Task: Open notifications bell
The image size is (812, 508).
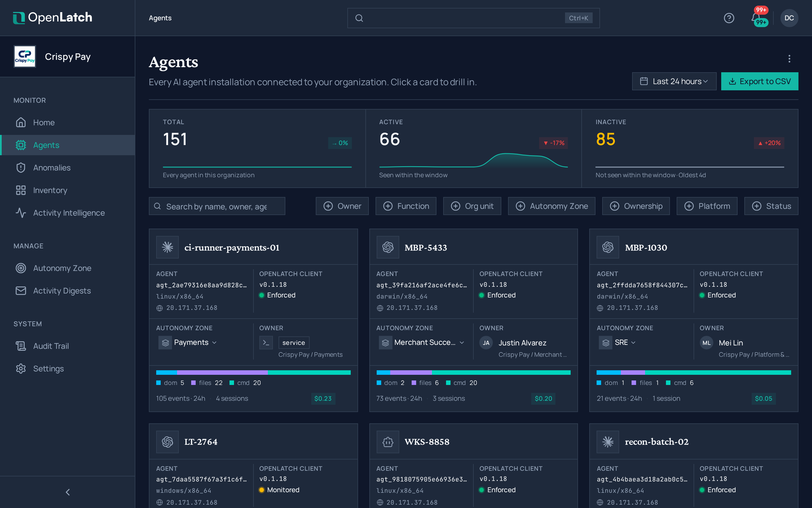Action: tap(756, 17)
